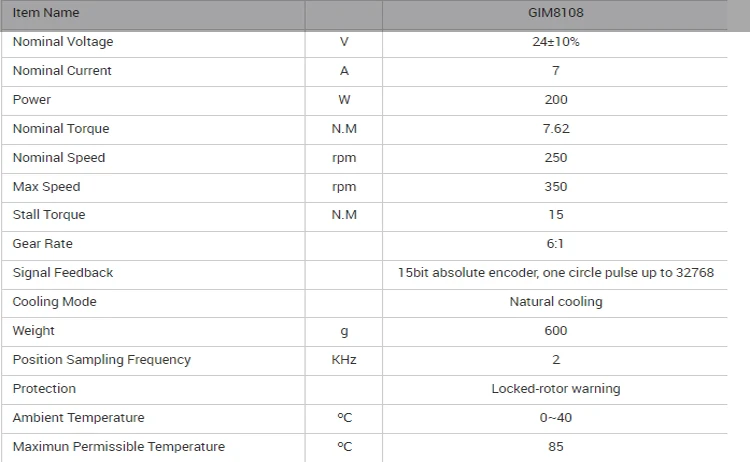Click the Max Speed value 350
This screenshot has height=462, width=750.
[555, 187]
